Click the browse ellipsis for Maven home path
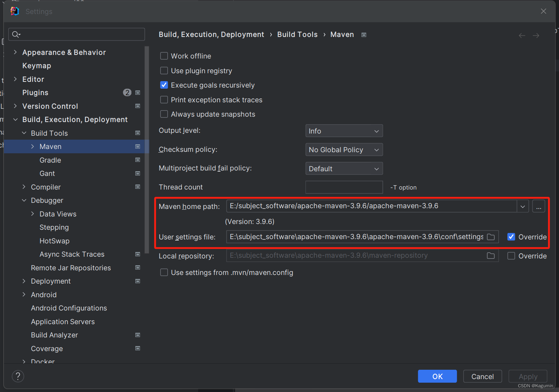The width and height of the screenshot is (559, 392). click(x=539, y=206)
